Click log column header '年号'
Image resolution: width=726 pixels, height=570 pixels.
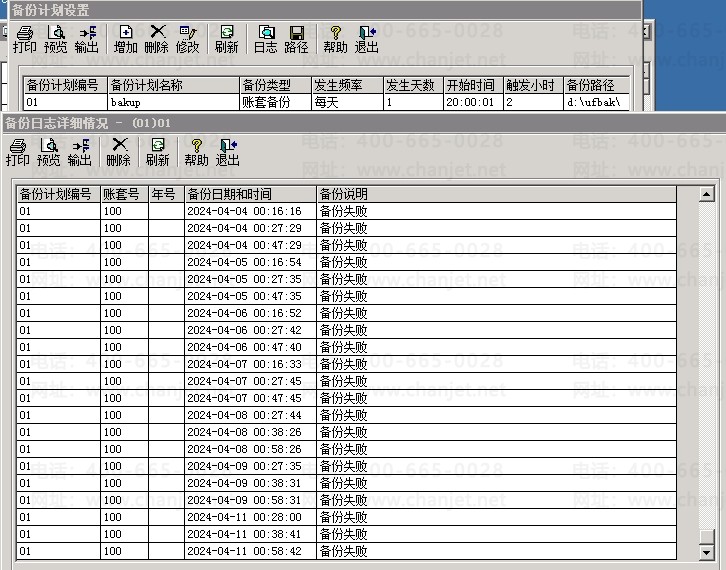(166, 194)
